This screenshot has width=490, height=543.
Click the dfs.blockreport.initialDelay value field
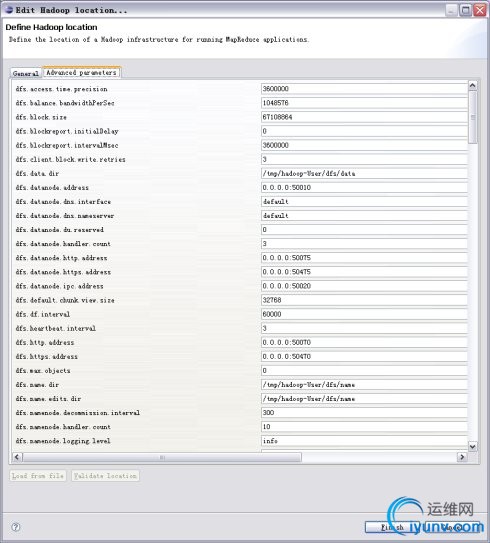[364, 131]
